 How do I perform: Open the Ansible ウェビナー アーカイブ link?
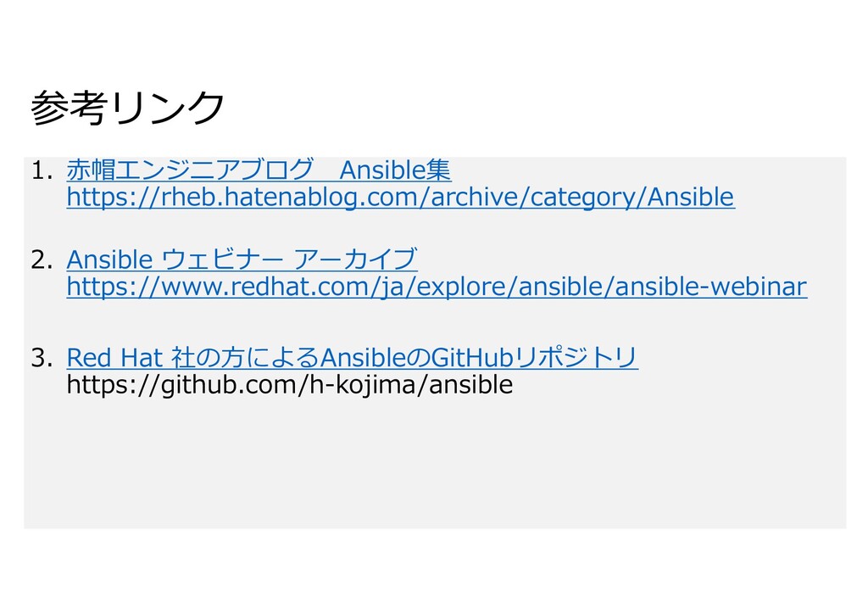point(242,260)
